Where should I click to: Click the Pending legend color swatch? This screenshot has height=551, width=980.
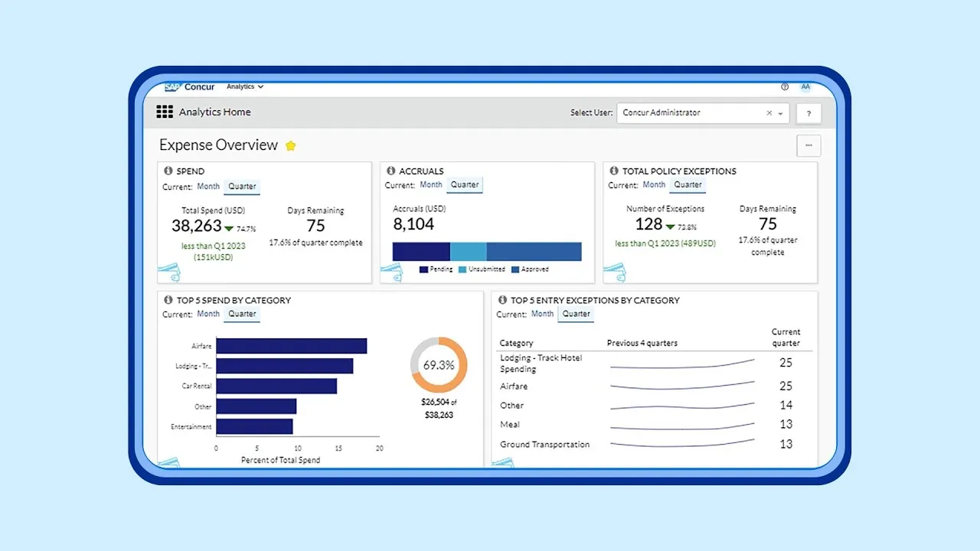(423, 269)
